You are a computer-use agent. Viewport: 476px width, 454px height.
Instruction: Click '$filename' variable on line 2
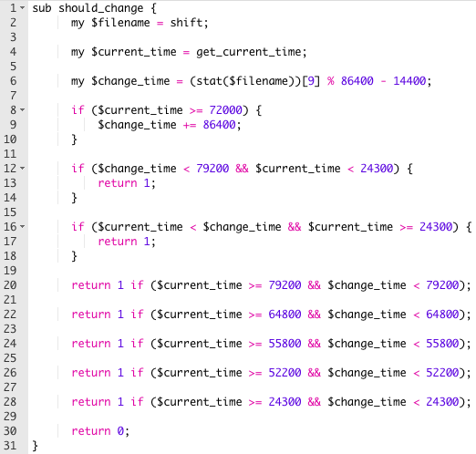(x=120, y=23)
